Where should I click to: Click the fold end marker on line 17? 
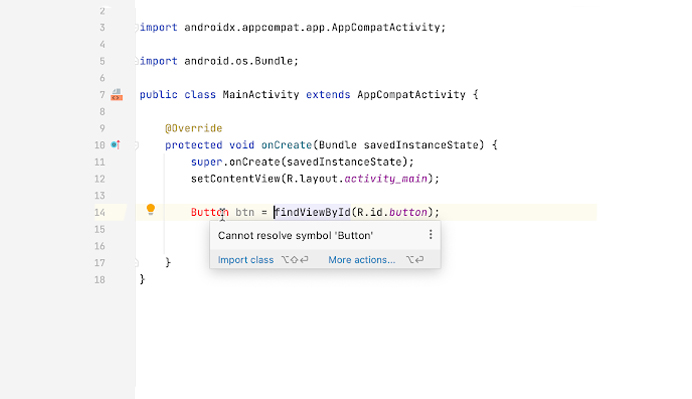[136, 263]
